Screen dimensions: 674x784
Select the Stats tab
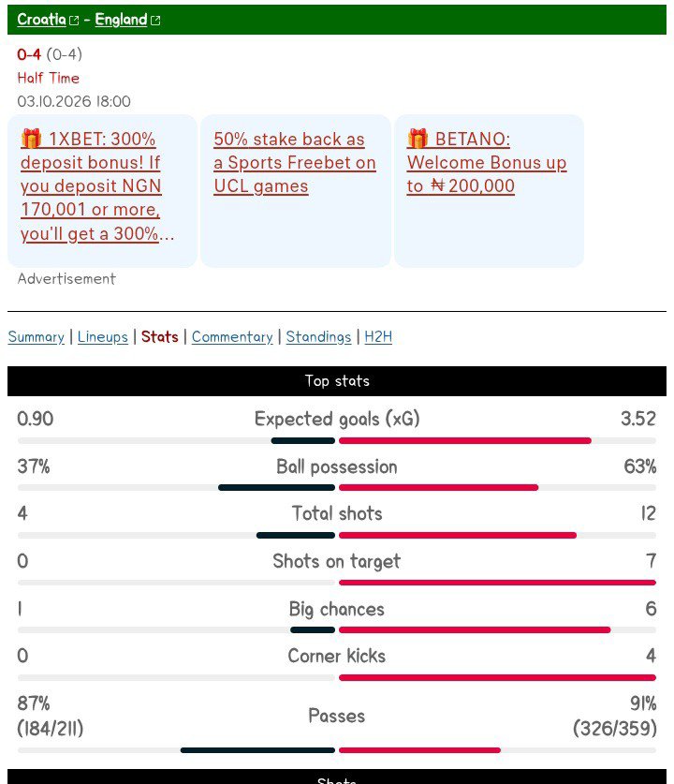click(x=160, y=336)
